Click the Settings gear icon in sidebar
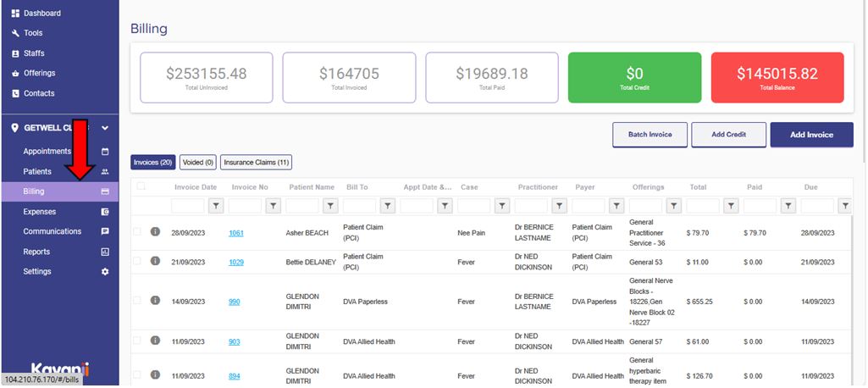The width and height of the screenshot is (868, 388). click(x=105, y=272)
